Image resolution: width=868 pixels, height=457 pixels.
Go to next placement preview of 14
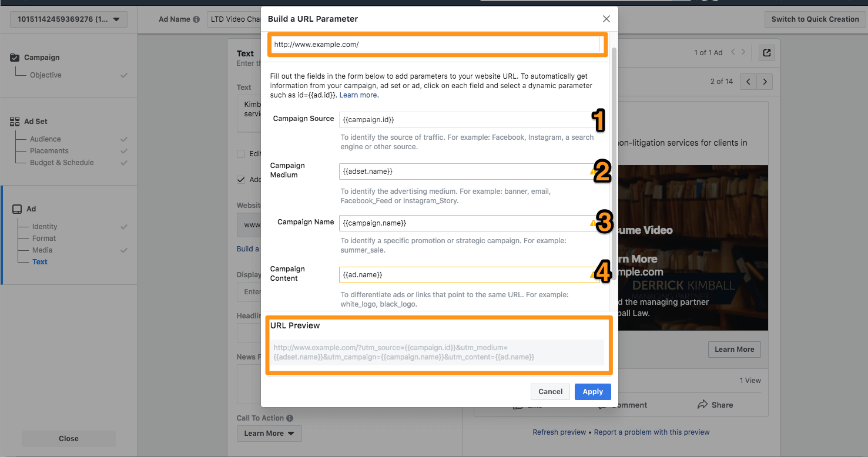[x=765, y=82]
